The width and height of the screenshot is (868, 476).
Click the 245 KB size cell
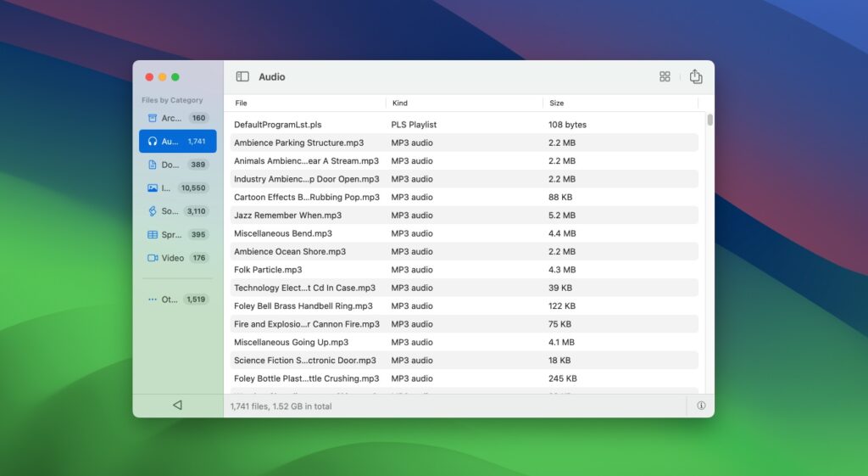563,378
